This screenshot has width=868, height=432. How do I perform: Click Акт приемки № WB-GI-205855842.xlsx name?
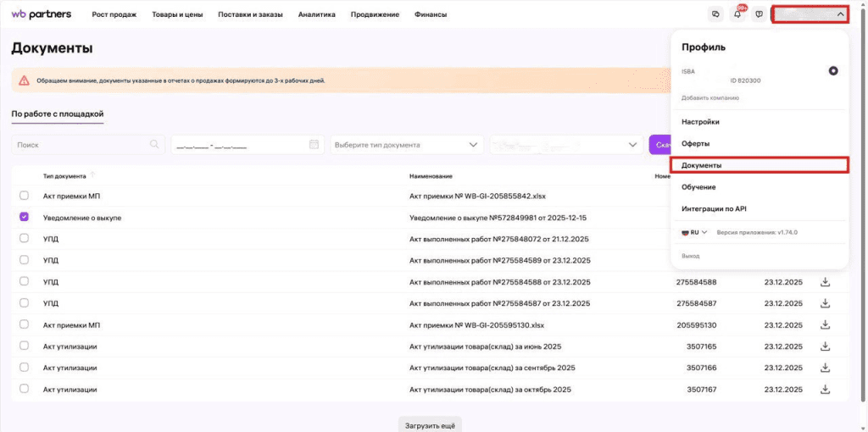tap(478, 196)
